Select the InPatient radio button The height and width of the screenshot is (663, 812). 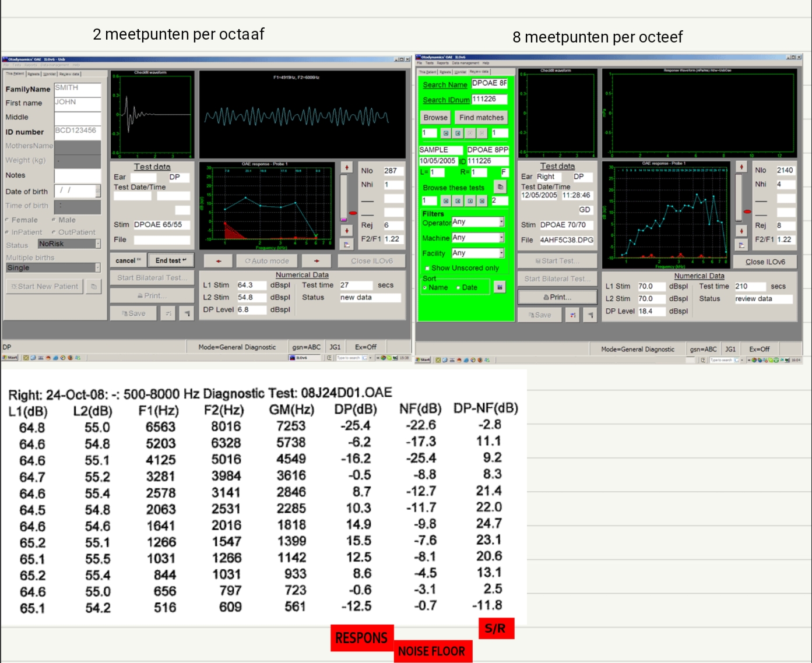coord(7,232)
